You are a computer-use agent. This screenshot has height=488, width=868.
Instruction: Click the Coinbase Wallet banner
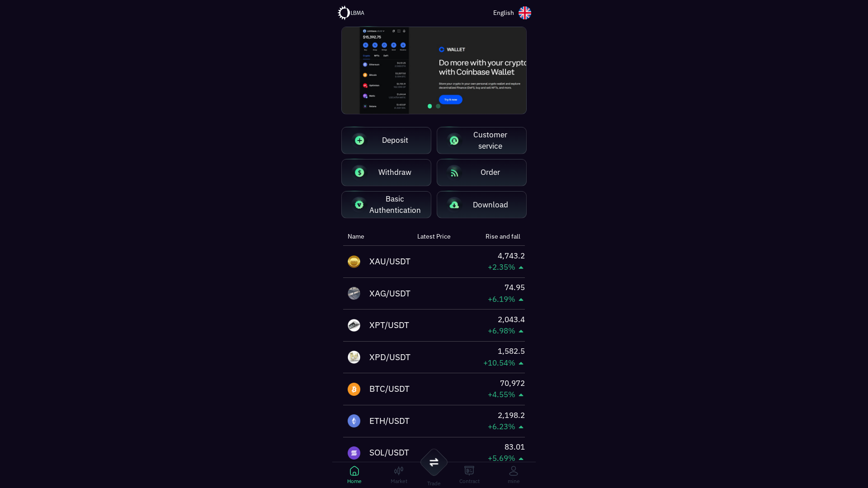coord(434,70)
